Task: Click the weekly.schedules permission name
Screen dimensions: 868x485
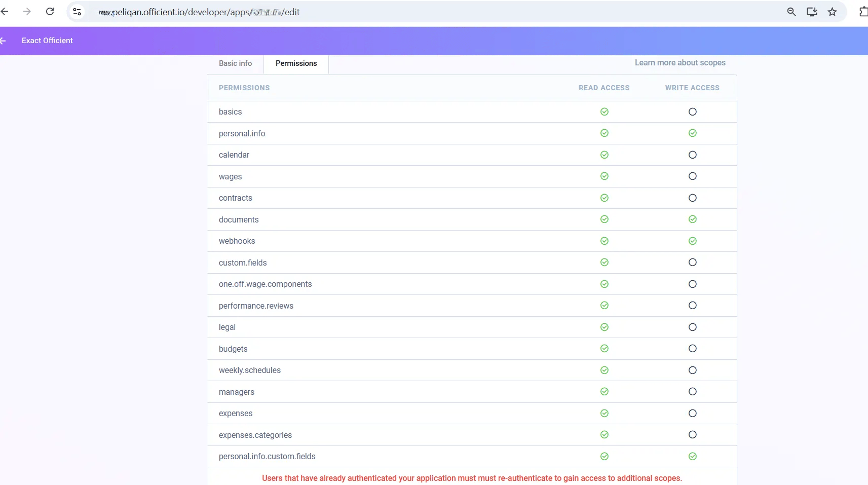Action: 250,370
